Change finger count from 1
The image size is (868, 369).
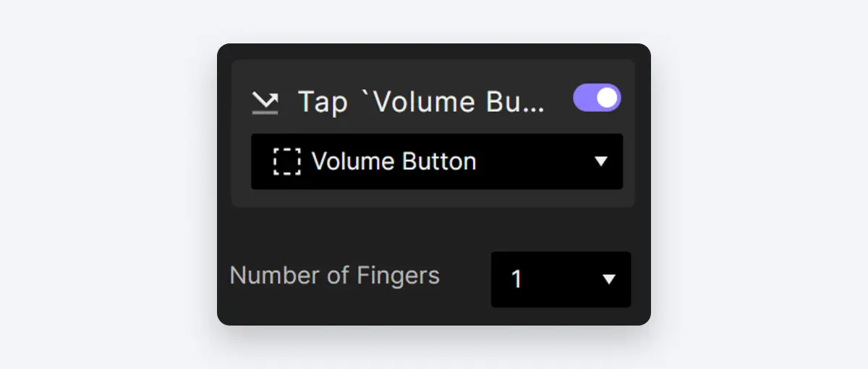click(561, 279)
